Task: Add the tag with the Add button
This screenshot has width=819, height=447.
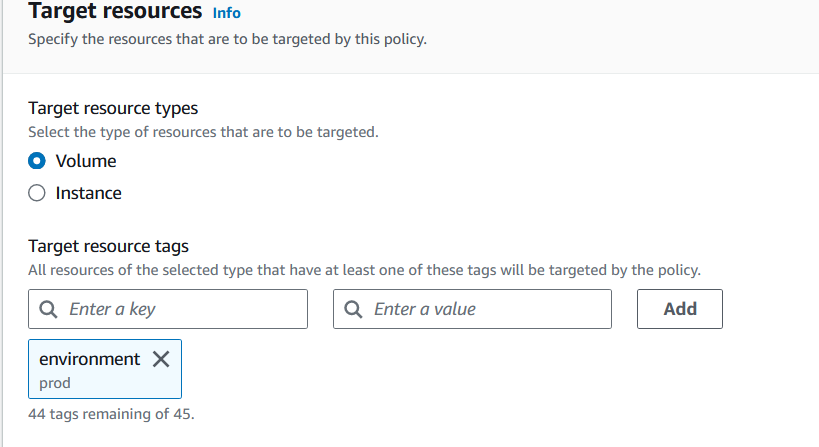Action: [x=680, y=309]
